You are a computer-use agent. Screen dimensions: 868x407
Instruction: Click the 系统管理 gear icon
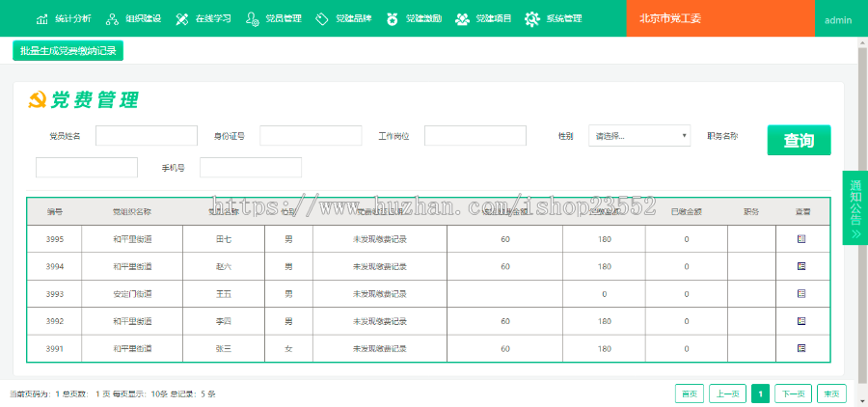tap(531, 19)
